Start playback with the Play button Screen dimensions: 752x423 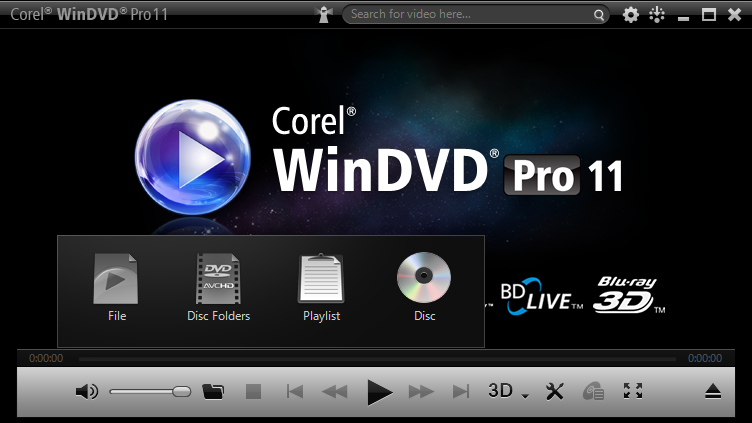click(x=379, y=392)
